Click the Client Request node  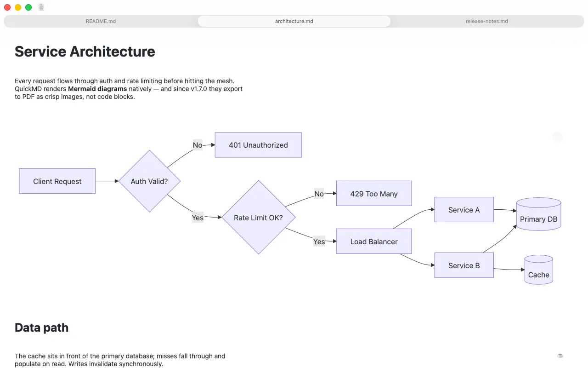coord(57,181)
